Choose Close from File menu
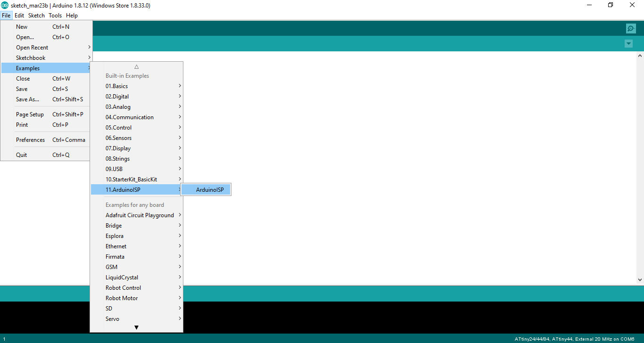644x343 pixels. coord(46,79)
